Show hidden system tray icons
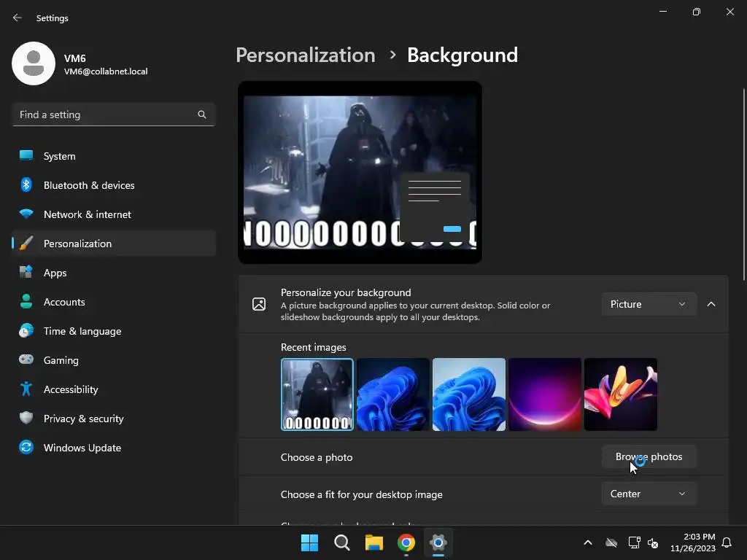The width and height of the screenshot is (747, 560). click(588, 542)
